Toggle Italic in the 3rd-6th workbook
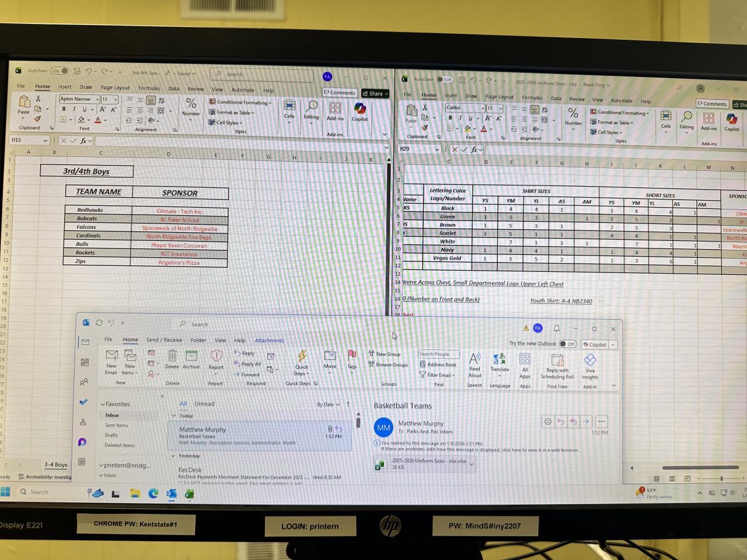 [x=74, y=109]
